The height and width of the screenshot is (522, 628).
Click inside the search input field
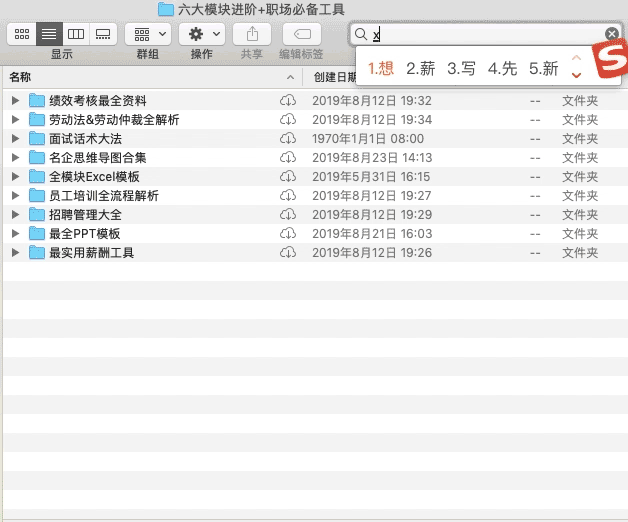click(487, 34)
